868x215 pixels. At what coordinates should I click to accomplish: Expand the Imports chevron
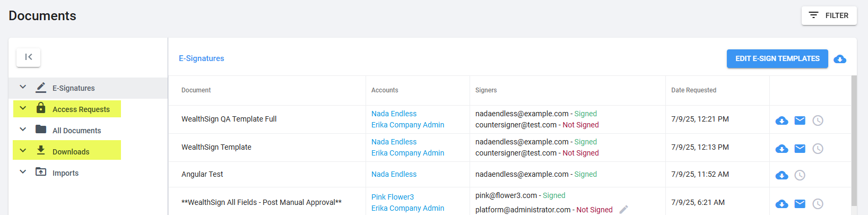point(23,172)
